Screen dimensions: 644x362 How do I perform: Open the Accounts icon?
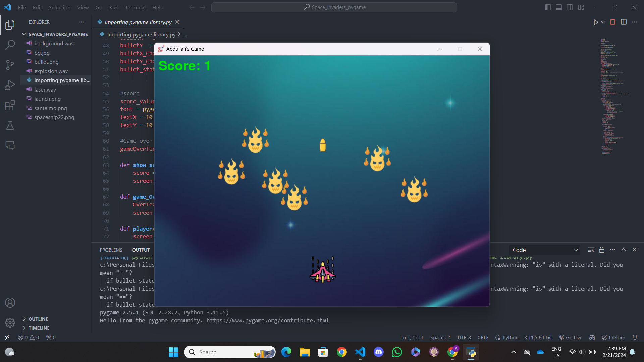tap(10, 303)
